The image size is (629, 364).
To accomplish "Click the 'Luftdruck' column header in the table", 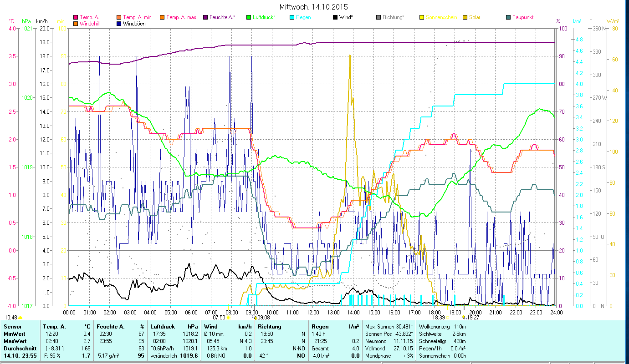I will click(163, 326).
